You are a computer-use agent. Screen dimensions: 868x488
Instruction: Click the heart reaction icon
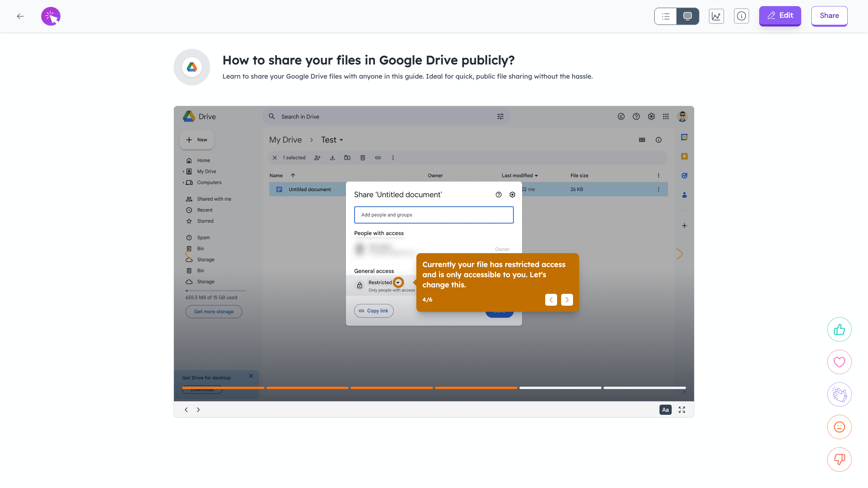[x=839, y=362]
